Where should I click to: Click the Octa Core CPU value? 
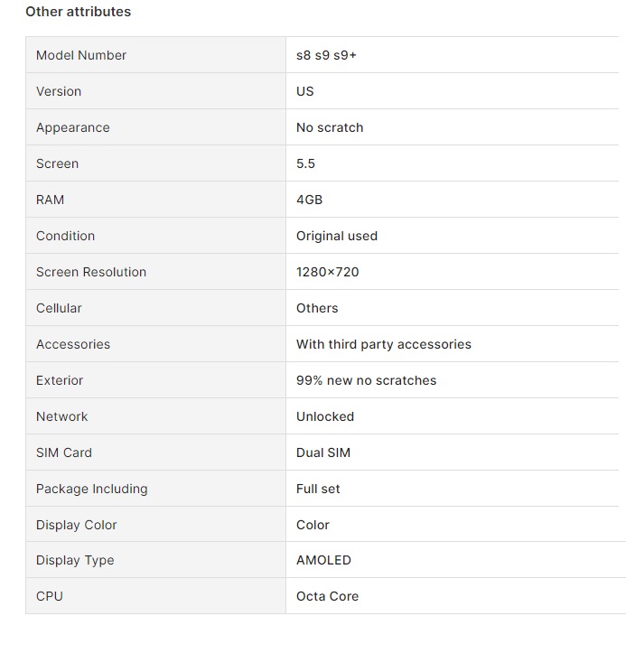[x=327, y=596]
